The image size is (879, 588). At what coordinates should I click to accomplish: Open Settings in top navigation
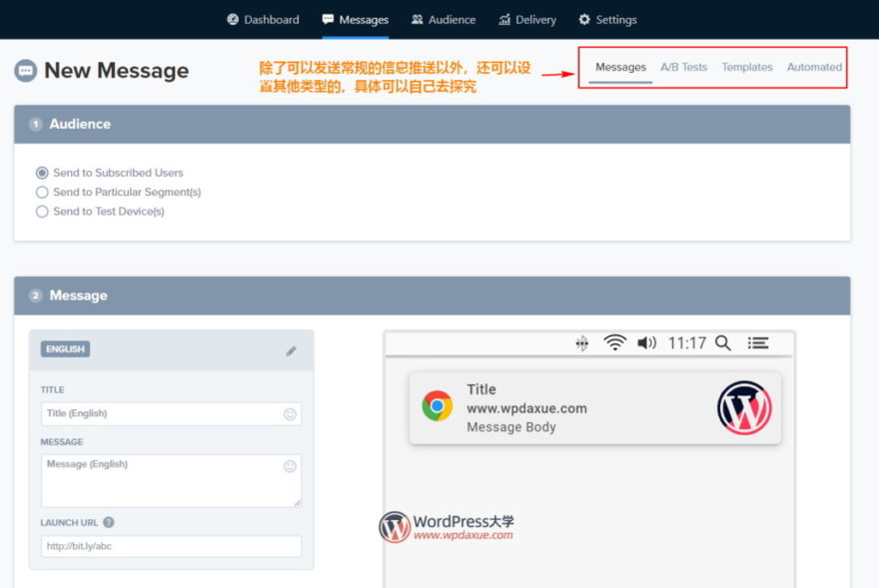(x=607, y=20)
